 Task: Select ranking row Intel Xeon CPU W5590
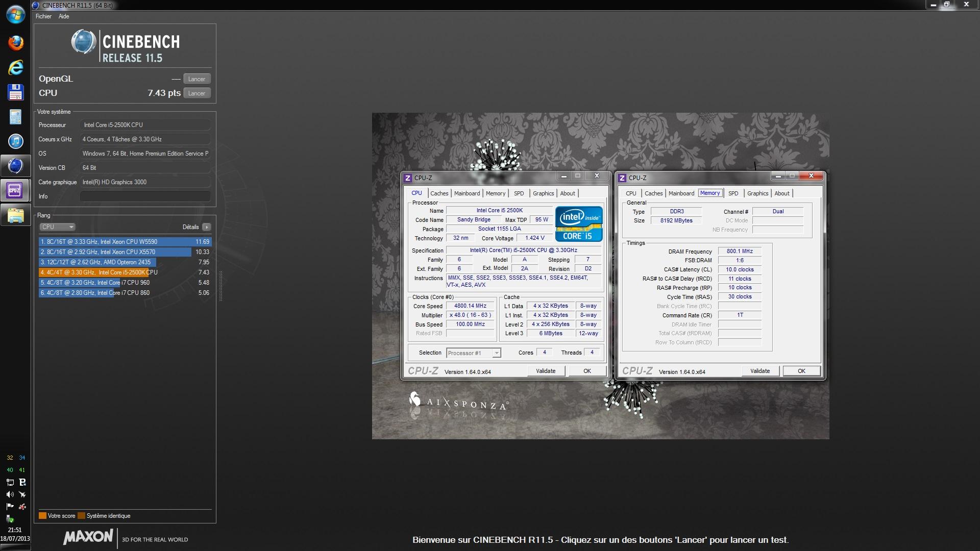click(125, 242)
